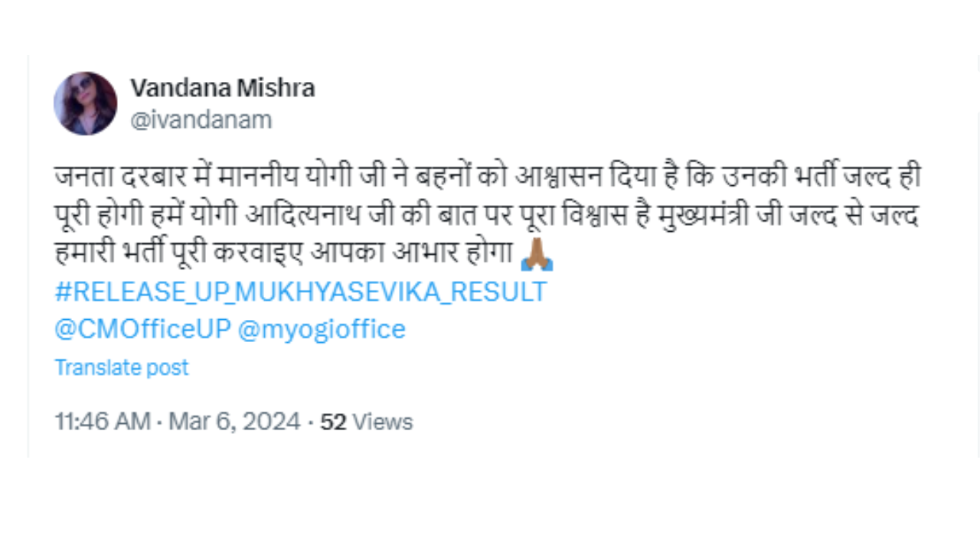Screen dimensions: 980x551
Task: Click the 11:46 AM timestamp
Action: point(102,422)
